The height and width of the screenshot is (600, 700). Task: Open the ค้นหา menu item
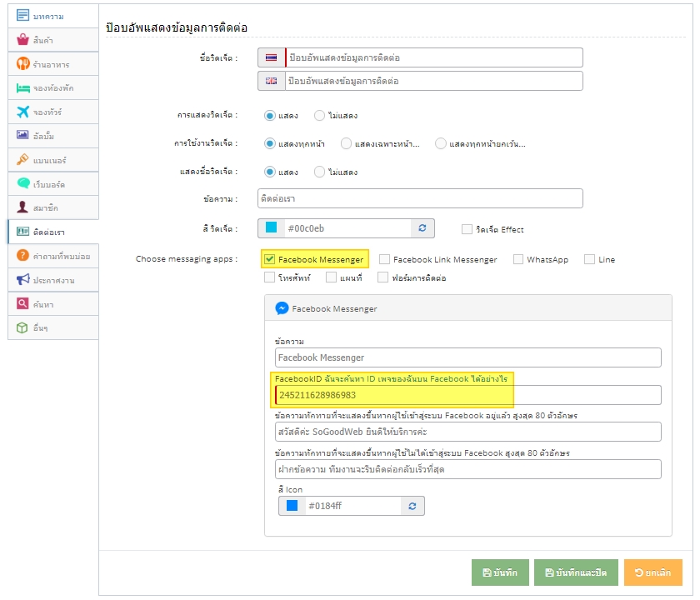pos(53,304)
